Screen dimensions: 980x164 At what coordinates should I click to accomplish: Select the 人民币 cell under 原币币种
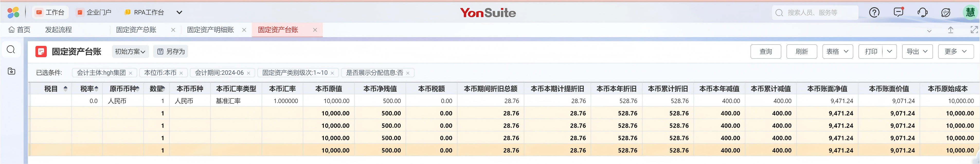click(x=123, y=101)
